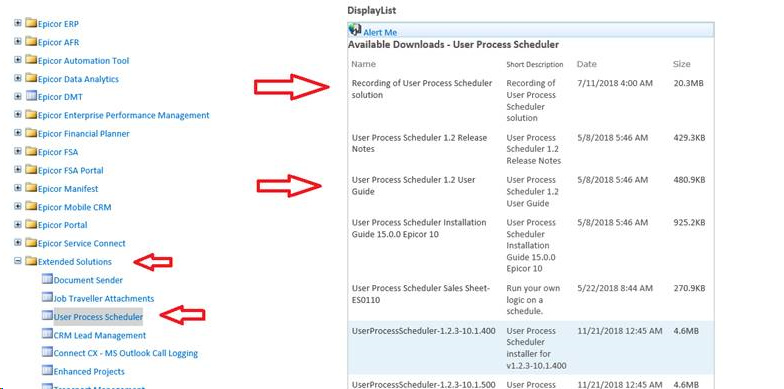This screenshot has height=389, width=784.
Task: Open User Process Scheduler Sales Sheet-ES0110
Action: [420, 294]
